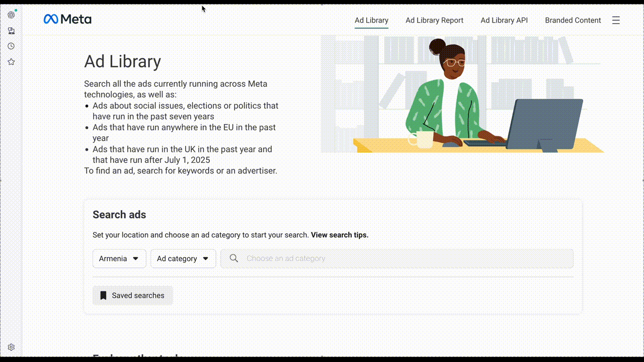Click the ChatGPT logo icon in sidebar
Viewport: 644px width, 362px height.
(x=11, y=15)
